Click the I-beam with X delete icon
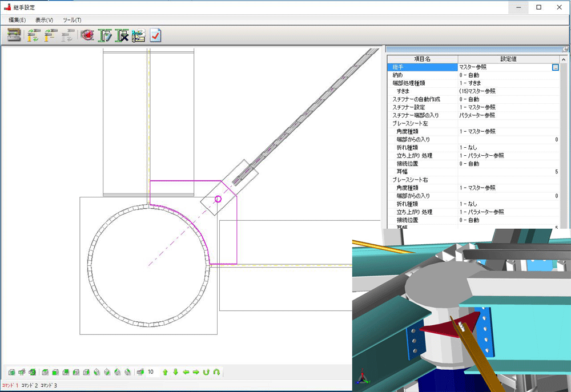 coord(122,36)
